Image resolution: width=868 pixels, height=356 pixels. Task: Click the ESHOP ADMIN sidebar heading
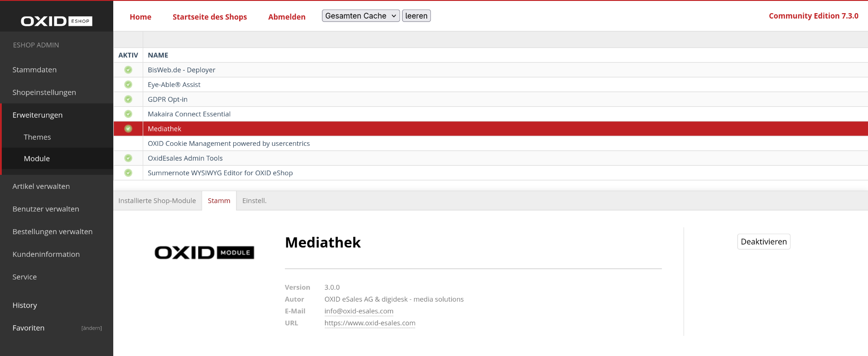tap(36, 45)
